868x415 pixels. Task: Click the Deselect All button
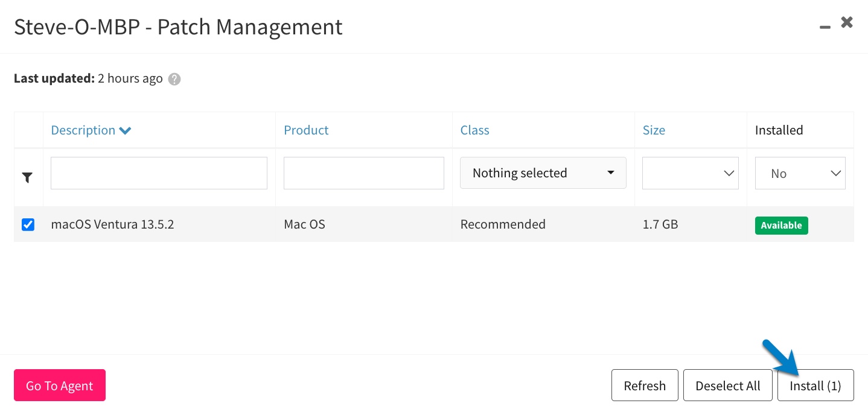728,385
